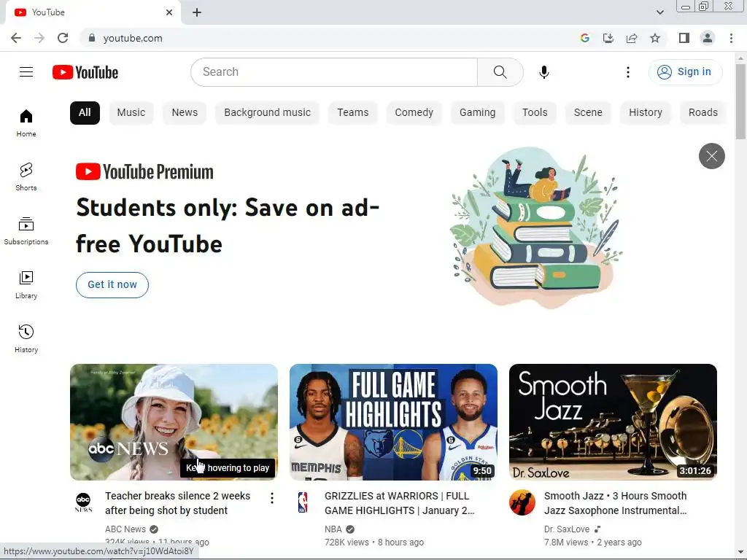Select the All filter chip

click(x=85, y=113)
